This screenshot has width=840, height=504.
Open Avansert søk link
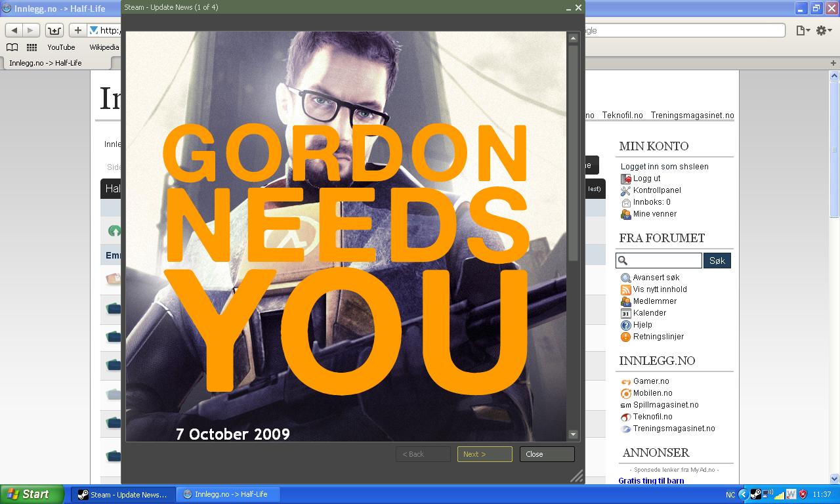(656, 278)
